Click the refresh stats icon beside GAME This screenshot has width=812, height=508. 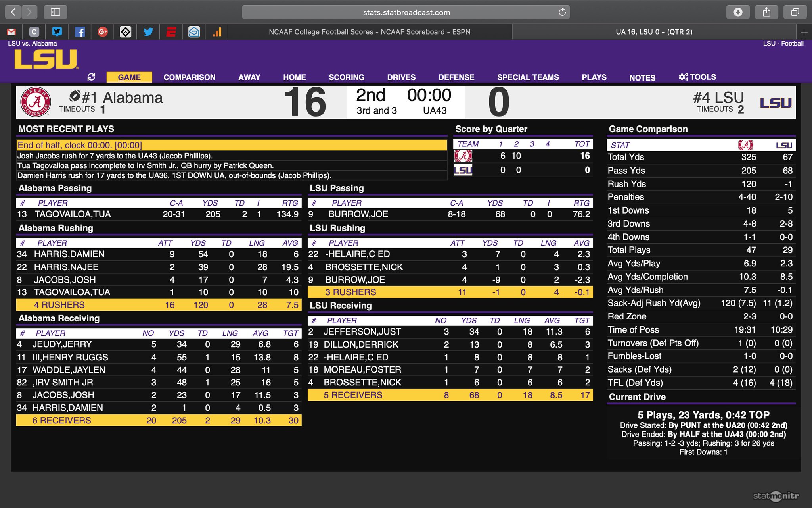tap(91, 77)
